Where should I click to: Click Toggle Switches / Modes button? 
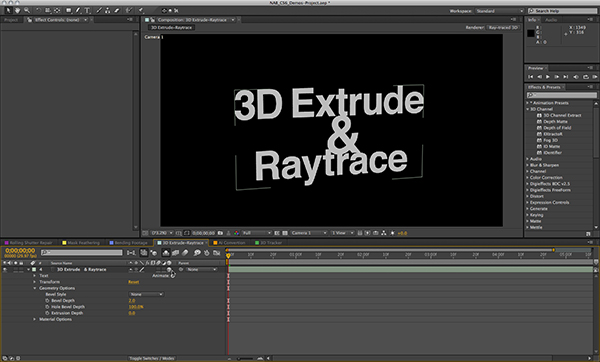coord(152,359)
